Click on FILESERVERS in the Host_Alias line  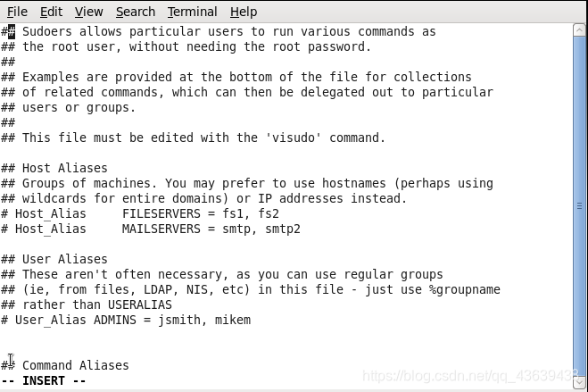(x=161, y=213)
